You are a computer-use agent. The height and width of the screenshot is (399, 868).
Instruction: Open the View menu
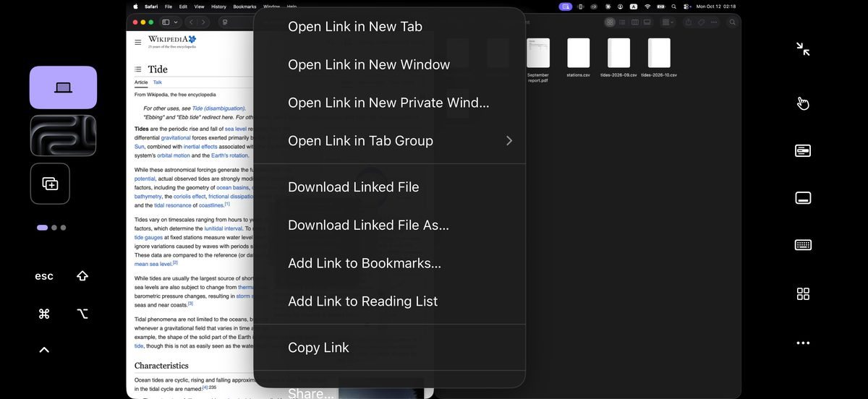pos(200,7)
